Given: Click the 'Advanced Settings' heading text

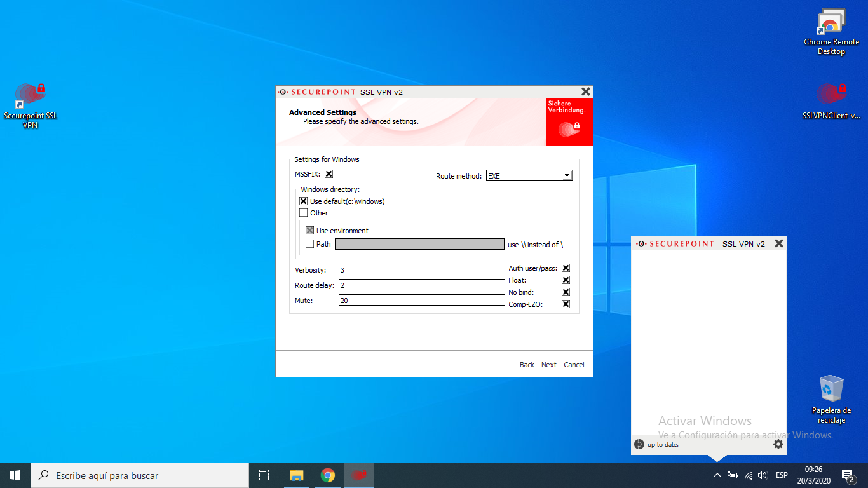Looking at the screenshot, I should [323, 112].
